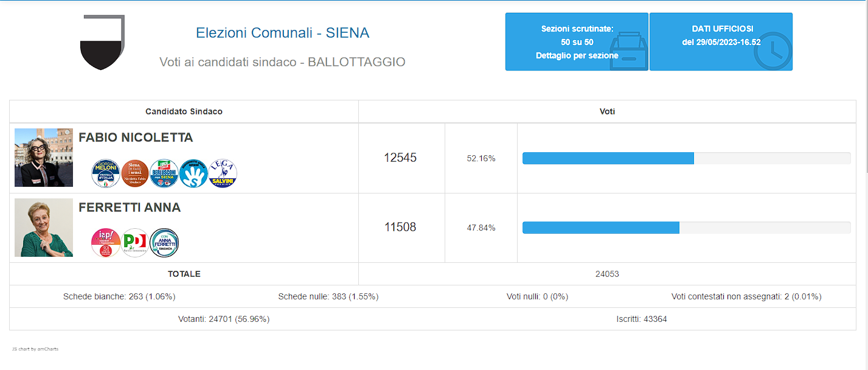Click the 'Con Anna Ferretti Sindaca' logo
This screenshot has height=370, width=868.
[164, 243]
